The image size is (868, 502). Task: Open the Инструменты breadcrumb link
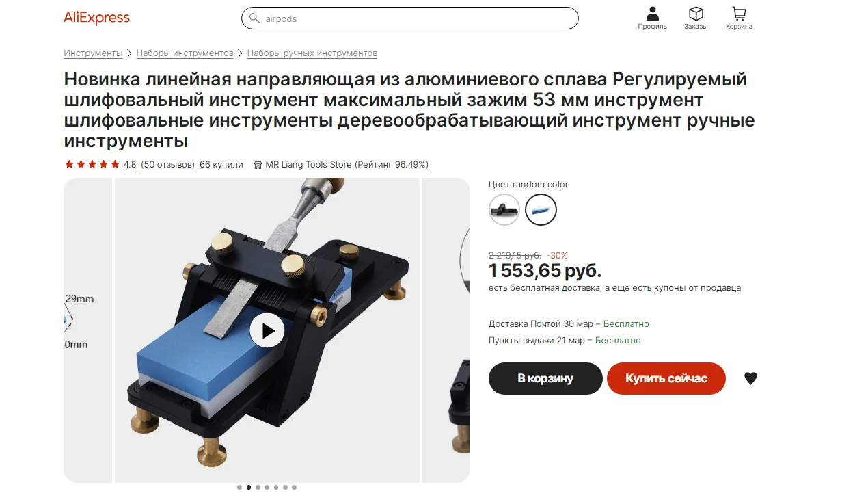coord(93,53)
